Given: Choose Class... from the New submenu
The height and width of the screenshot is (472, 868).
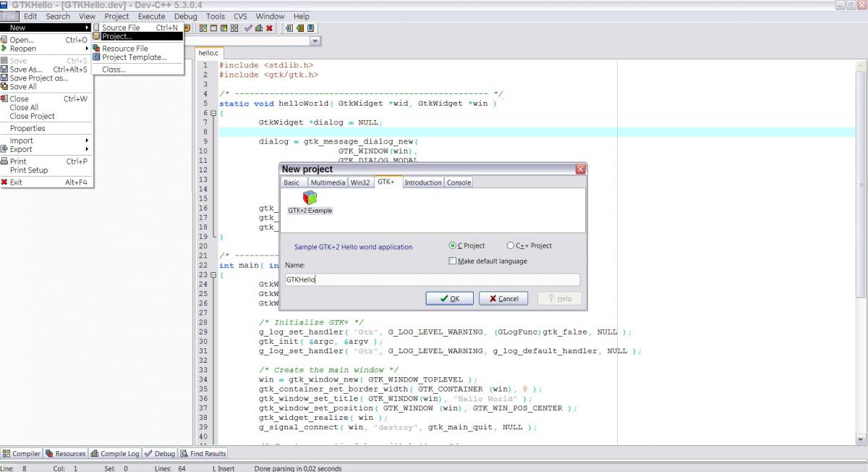Looking at the screenshot, I should click(137, 69).
